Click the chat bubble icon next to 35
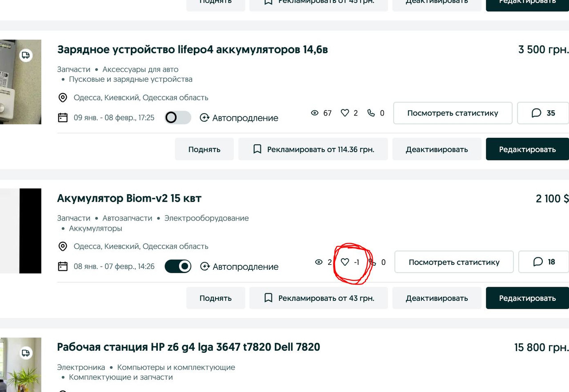Screen dimensions: 569x392 click(536, 113)
